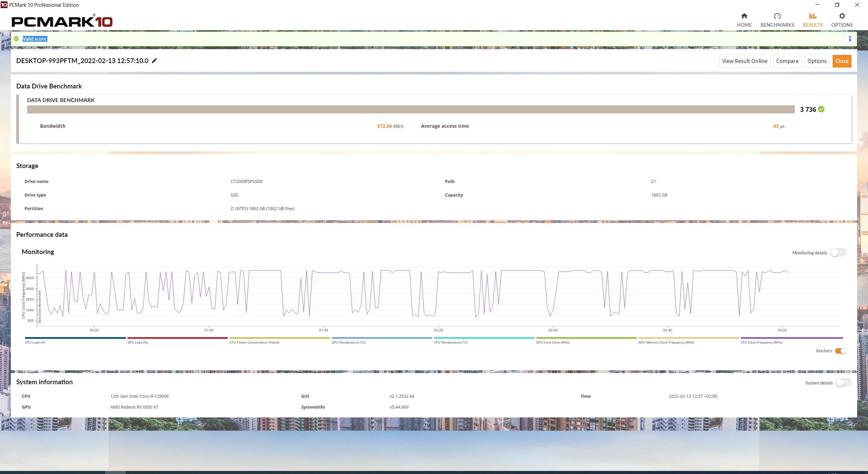Image resolution: width=868 pixels, height=474 pixels.
Task: Click the green check next to score 3 736
Action: tap(821, 109)
